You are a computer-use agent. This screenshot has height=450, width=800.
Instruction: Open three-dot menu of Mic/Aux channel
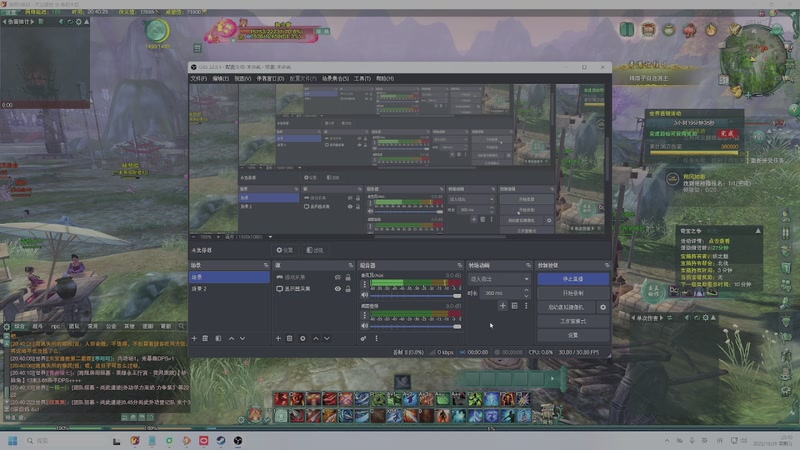(x=365, y=285)
